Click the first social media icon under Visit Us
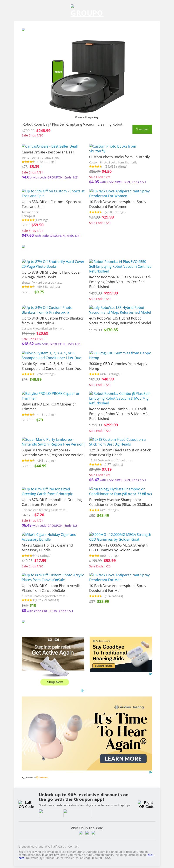Screen dimensions: 174x868 80,833
